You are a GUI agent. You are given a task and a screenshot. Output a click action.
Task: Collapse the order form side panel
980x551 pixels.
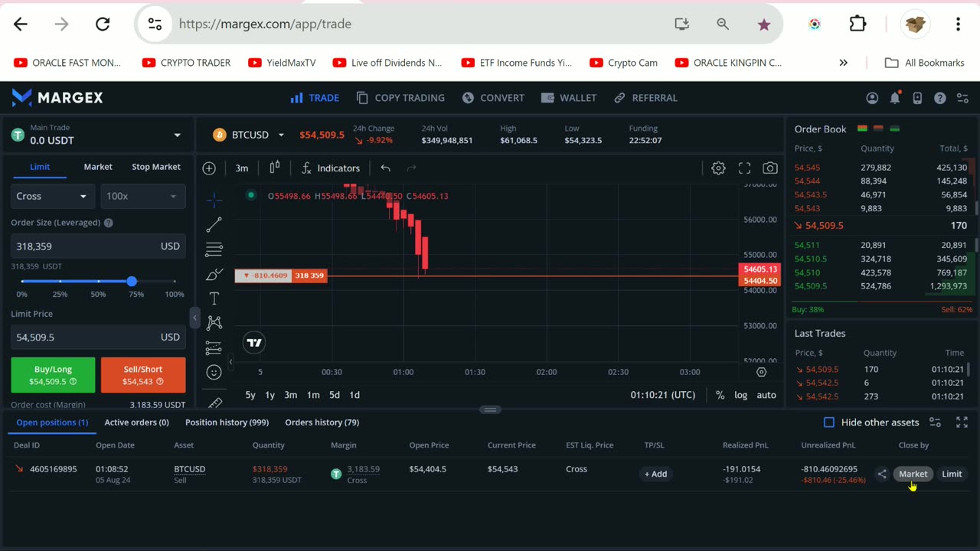(x=194, y=317)
